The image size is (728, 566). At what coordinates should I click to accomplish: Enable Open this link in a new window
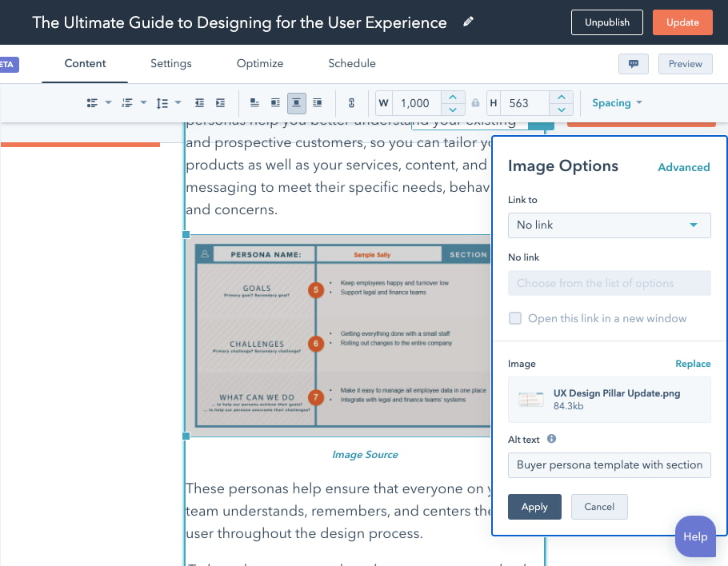coord(515,318)
